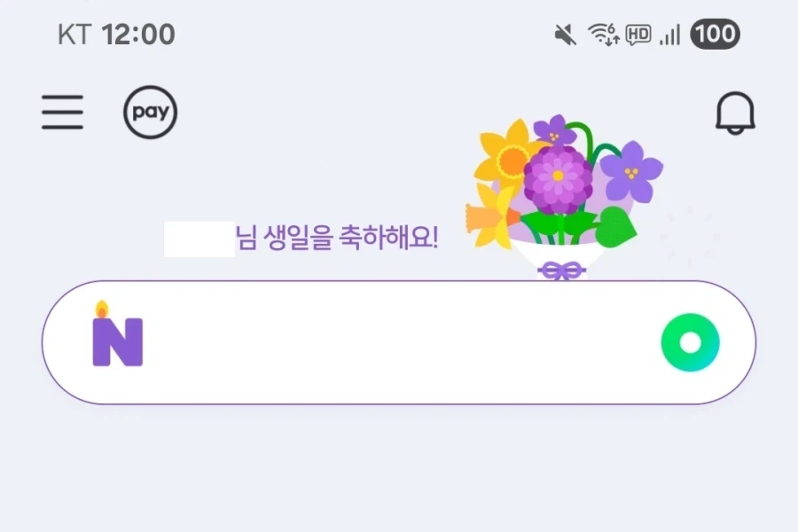
Task: Tap the purple dahlia in the bouquet
Action: (557, 175)
